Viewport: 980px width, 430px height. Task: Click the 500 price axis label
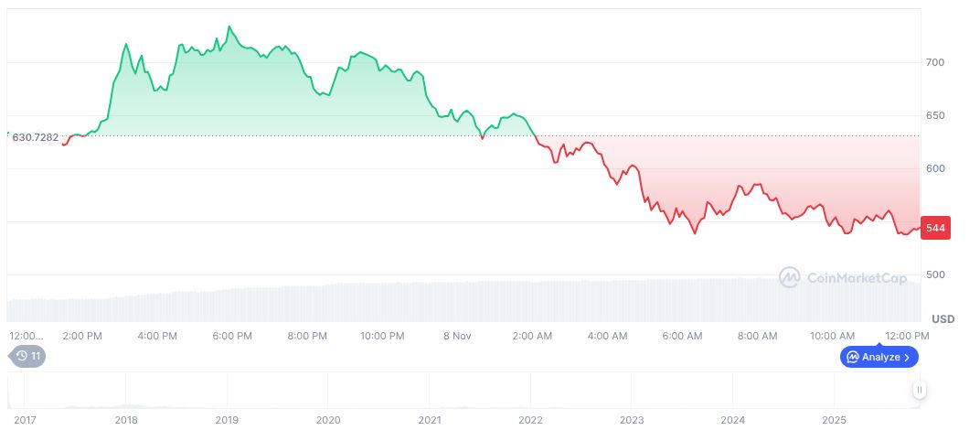pyautogui.click(x=934, y=274)
